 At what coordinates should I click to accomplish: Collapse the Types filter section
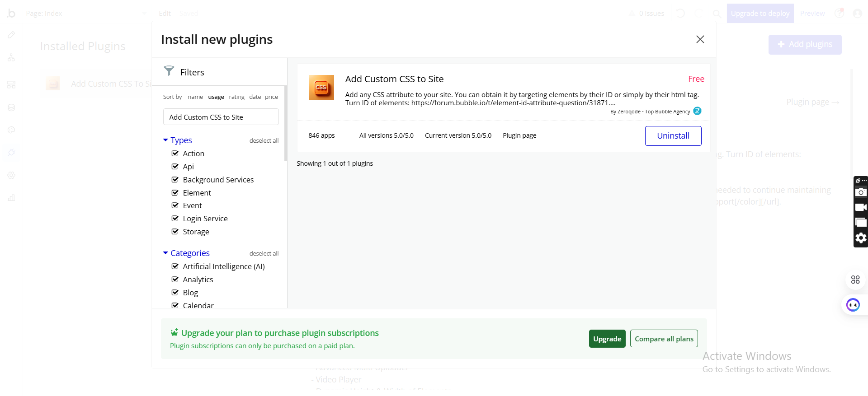tap(165, 140)
